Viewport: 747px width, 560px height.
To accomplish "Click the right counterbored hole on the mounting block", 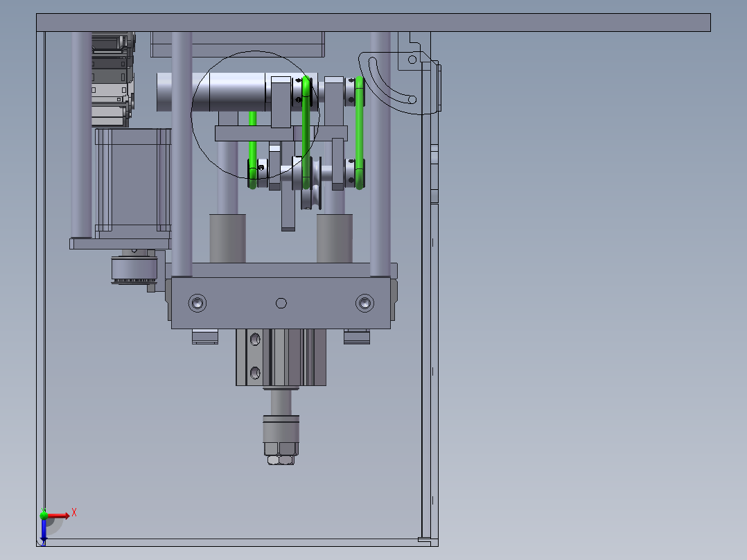I will tap(364, 303).
